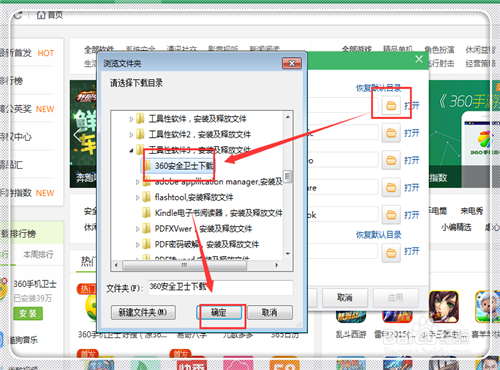
Task: Open the 乱斗西游 game icon
Action: click(351, 316)
